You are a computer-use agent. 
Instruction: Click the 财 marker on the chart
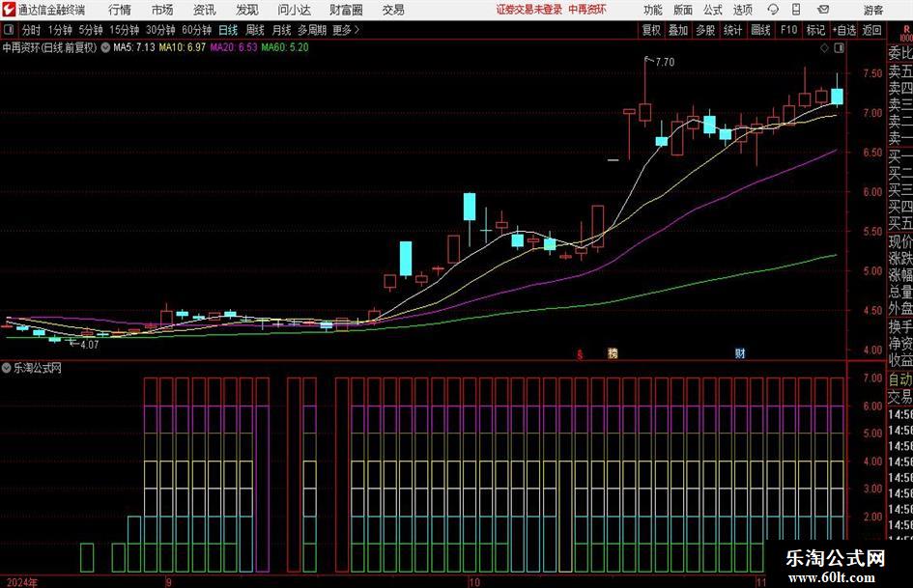(x=740, y=352)
